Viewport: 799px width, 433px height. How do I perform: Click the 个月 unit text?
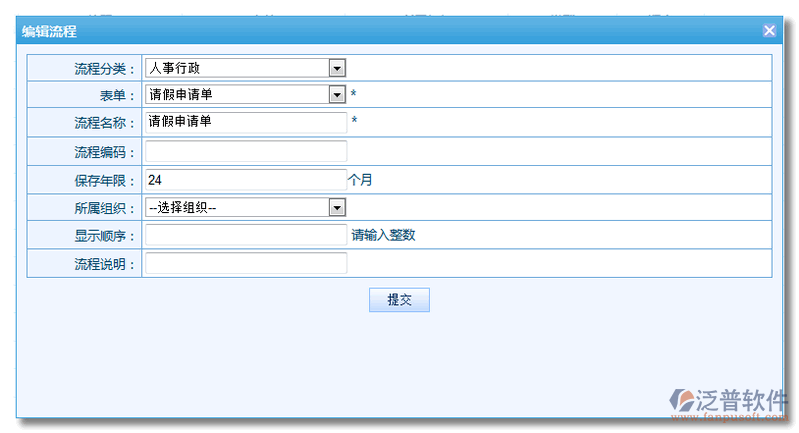pos(360,180)
